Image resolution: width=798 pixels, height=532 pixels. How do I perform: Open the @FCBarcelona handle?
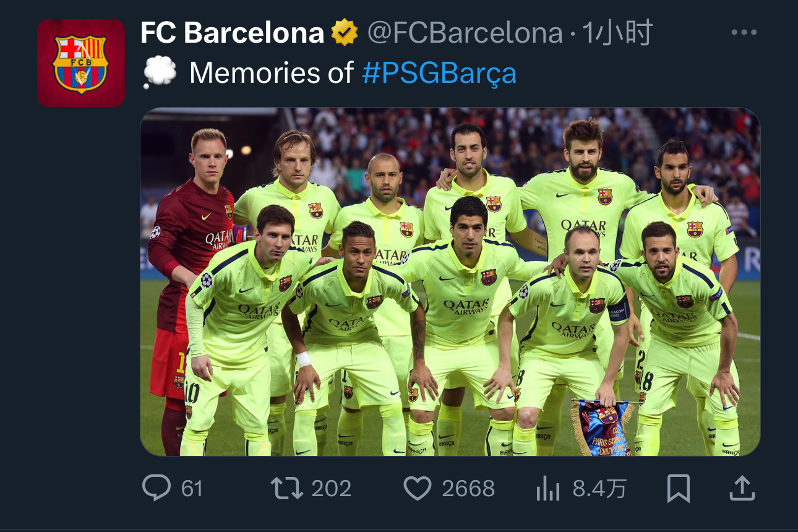coord(465,33)
